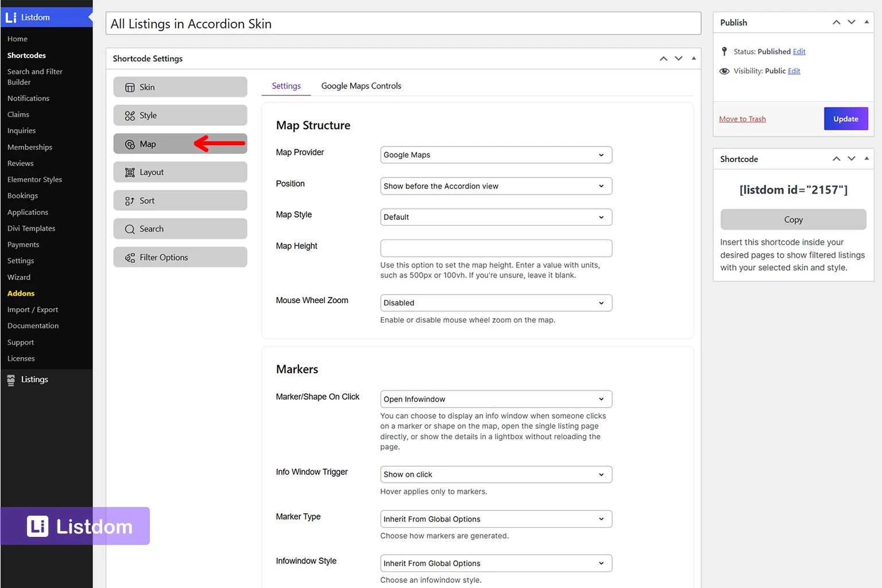
Task: Open the Skin settings section
Action: (x=180, y=87)
